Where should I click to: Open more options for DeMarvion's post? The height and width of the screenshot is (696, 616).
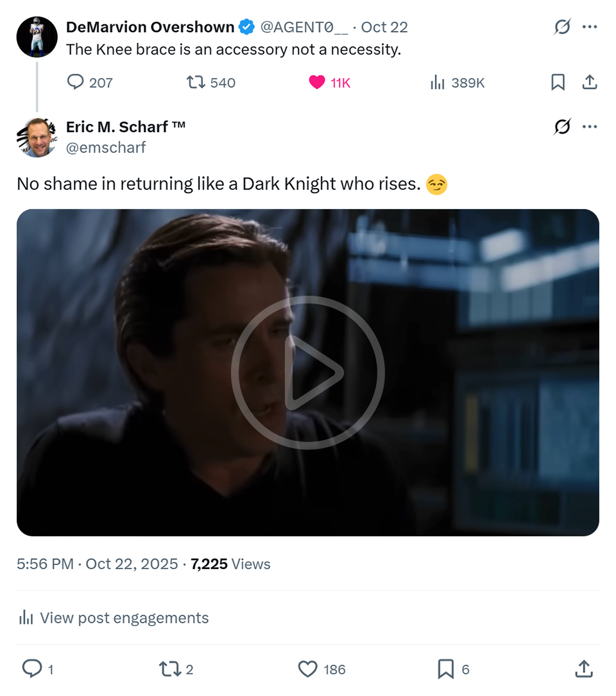tap(589, 27)
